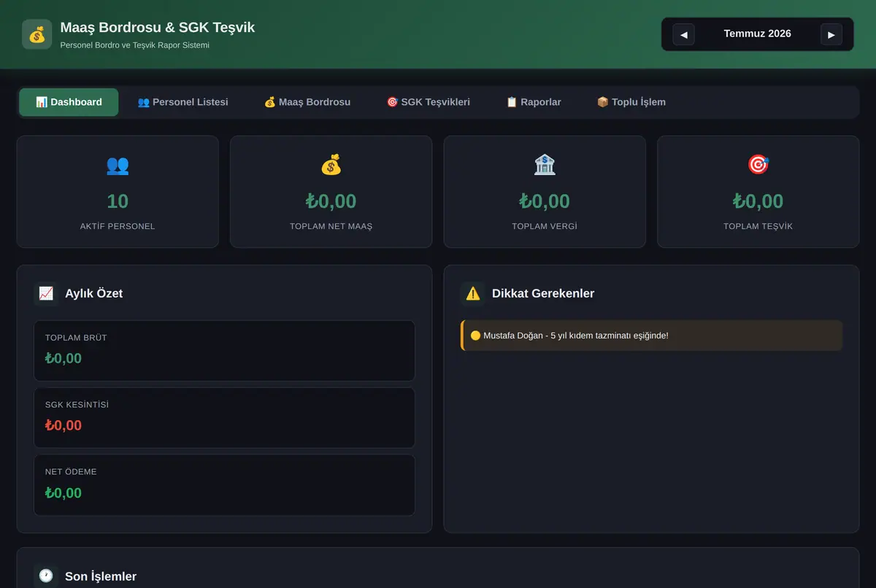Open the Raporlar tab
The width and height of the screenshot is (876, 588).
pos(534,102)
